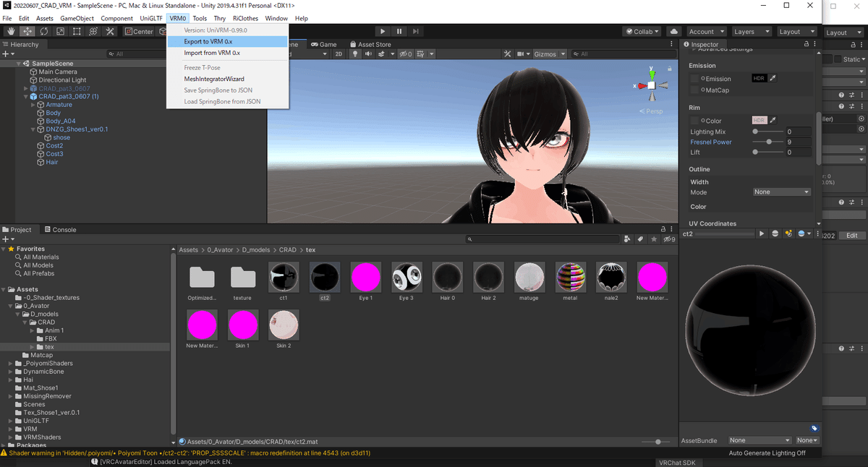The width and height of the screenshot is (868, 467).
Task: Adjust the Fresnel Power slider
Action: pos(769,142)
